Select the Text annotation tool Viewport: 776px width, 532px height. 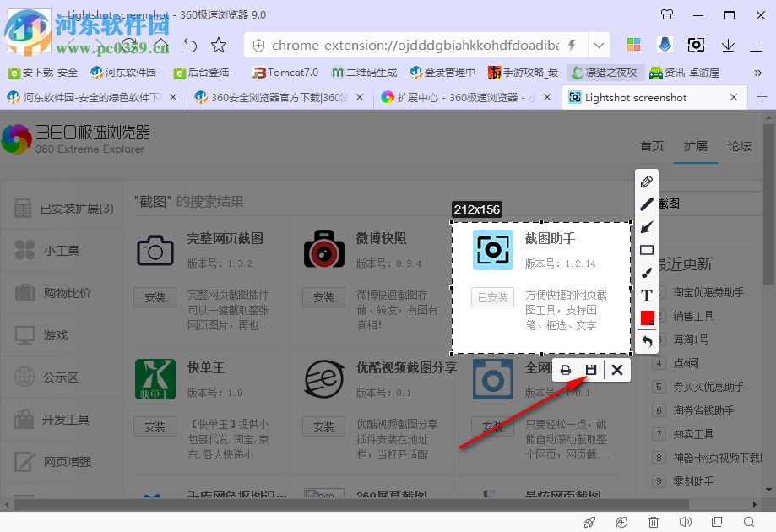pos(647,295)
